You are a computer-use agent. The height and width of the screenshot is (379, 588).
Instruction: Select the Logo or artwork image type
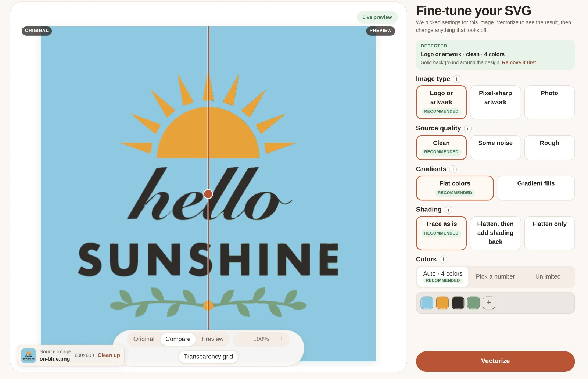(441, 102)
